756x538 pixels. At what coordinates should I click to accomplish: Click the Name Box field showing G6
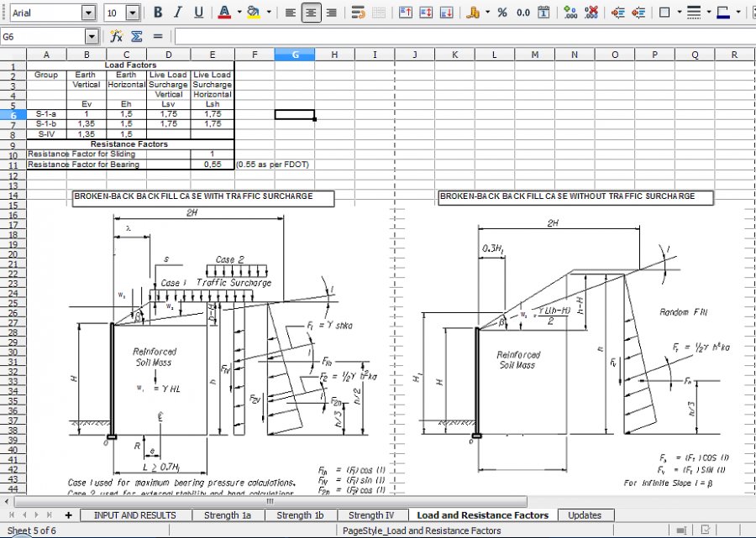[x=43, y=36]
